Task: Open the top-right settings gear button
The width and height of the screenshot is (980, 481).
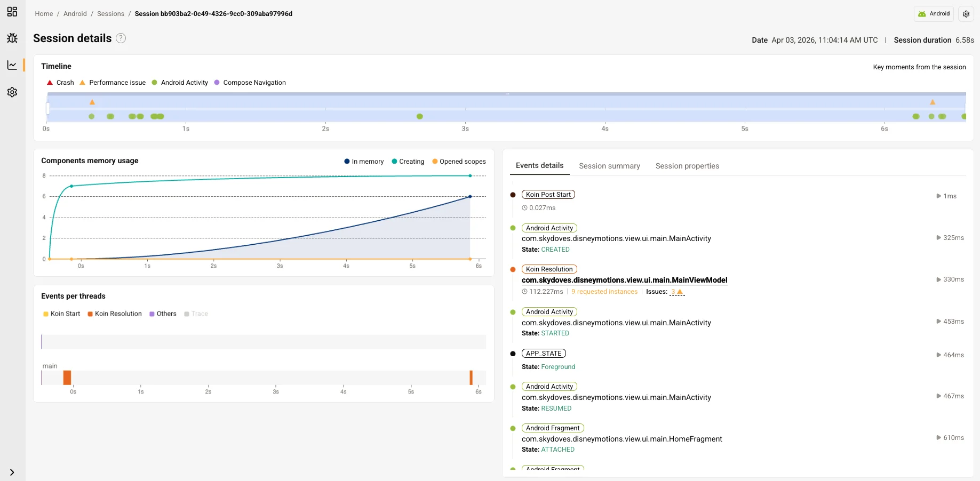Action: (x=966, y=14)
